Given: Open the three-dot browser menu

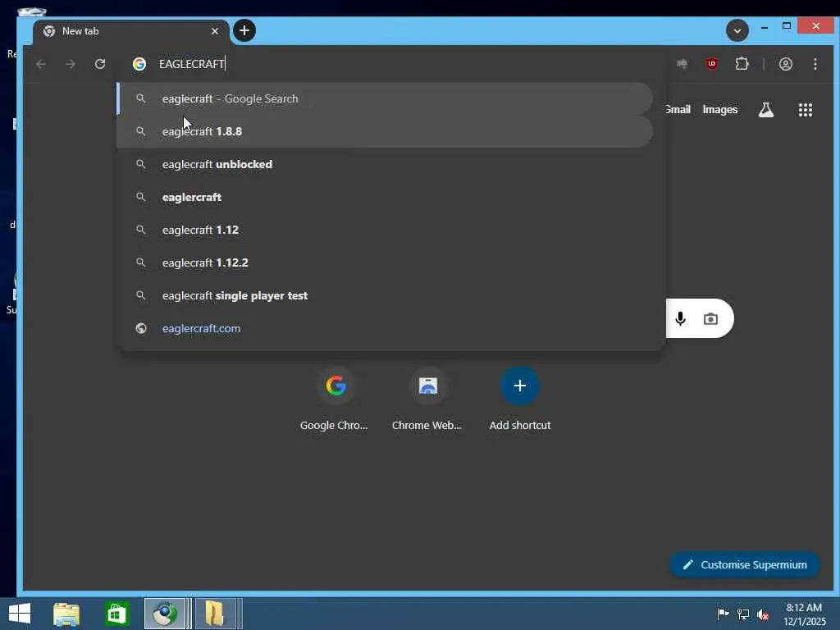Looking at the screenshot, I should [815, 64].
